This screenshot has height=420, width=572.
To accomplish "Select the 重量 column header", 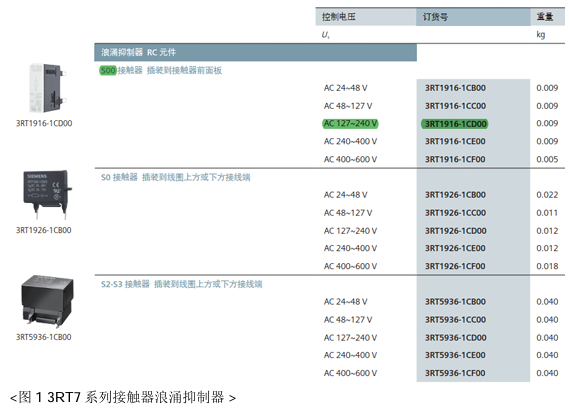I will click(547, 17).
